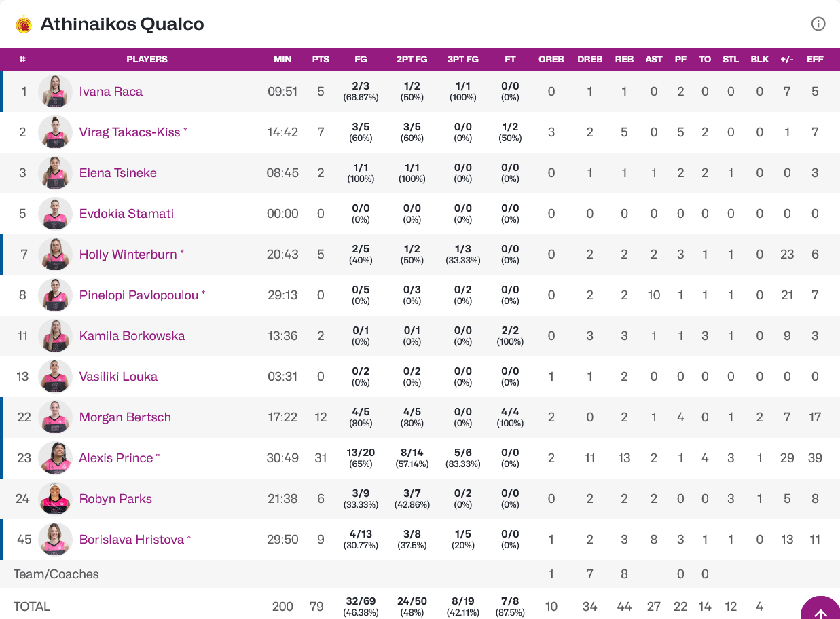Go to Pinelopi Pavlopoulou's profile link
The width and height of the screenshot is (840, 619).
click(139, 295)
